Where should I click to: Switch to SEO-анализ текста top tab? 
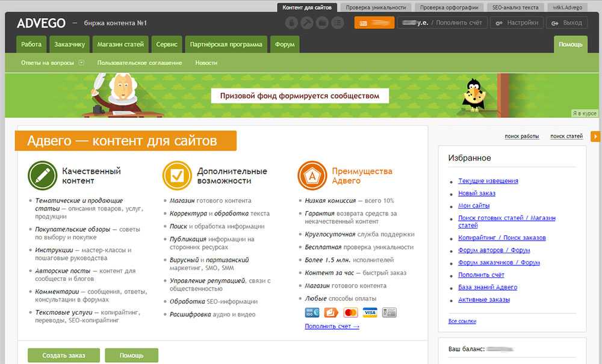coord(516,7)
